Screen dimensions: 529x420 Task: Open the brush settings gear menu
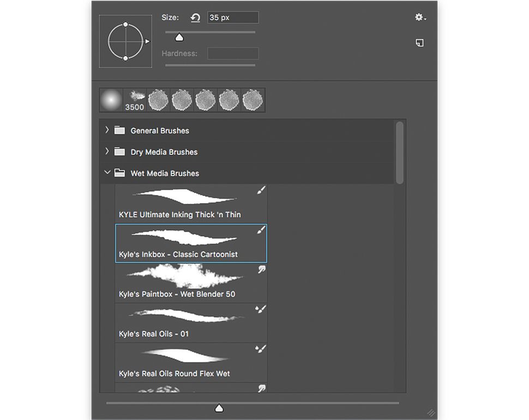click(x=418, y=17)
